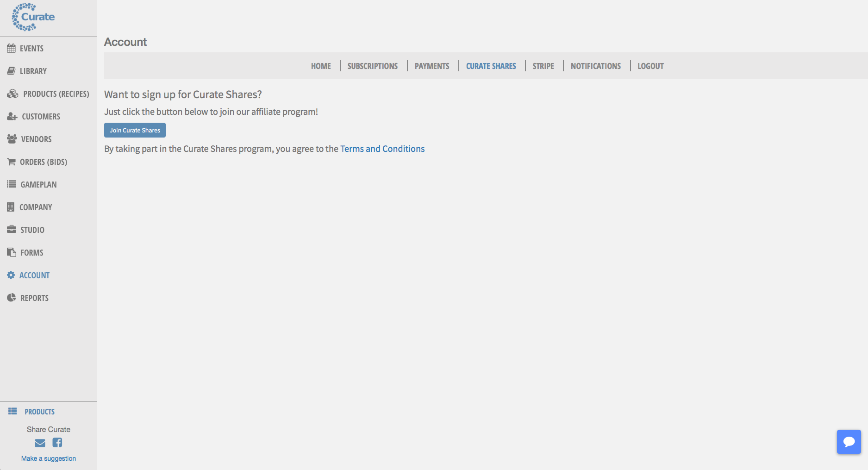Click the Account gear icon

point(11,275)
